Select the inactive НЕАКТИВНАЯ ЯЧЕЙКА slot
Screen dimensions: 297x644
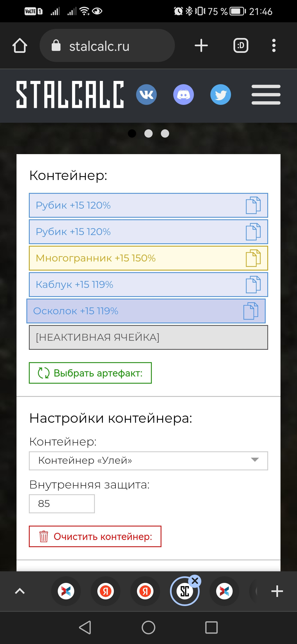tap(148, 337)
